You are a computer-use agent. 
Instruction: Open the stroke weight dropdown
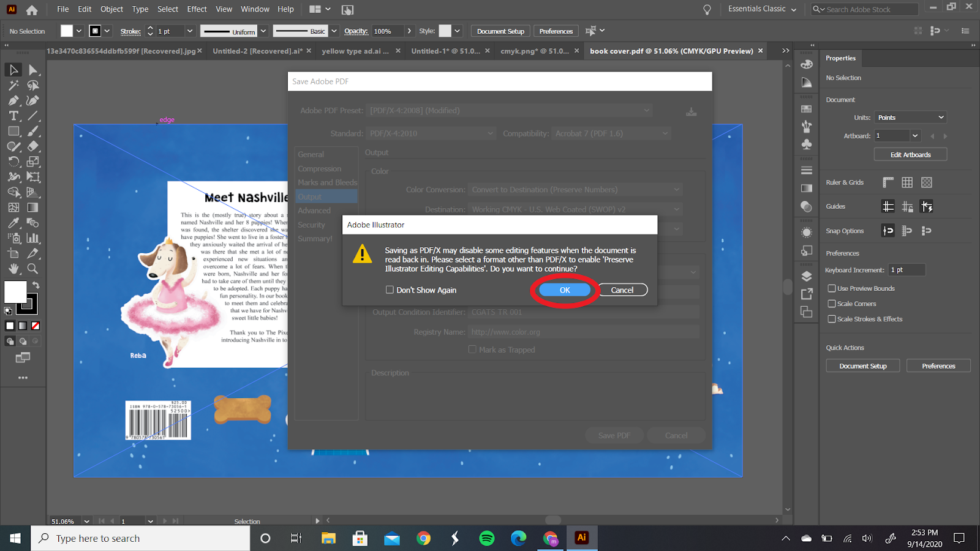tap(190, 31)
